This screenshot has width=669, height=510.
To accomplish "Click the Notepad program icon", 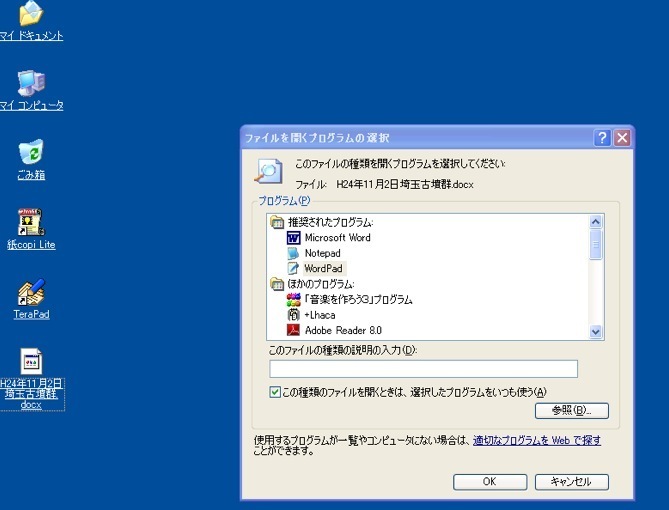I will click(x=293, y=253).
